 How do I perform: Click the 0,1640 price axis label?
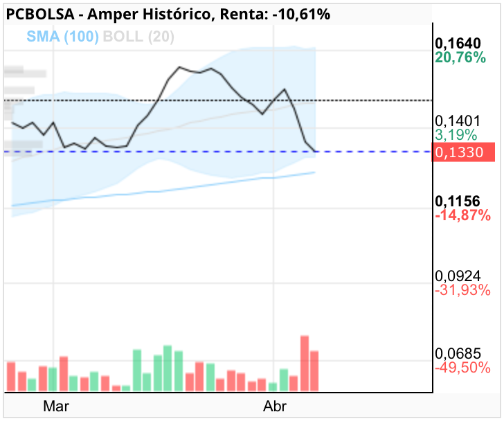point(458,44)
